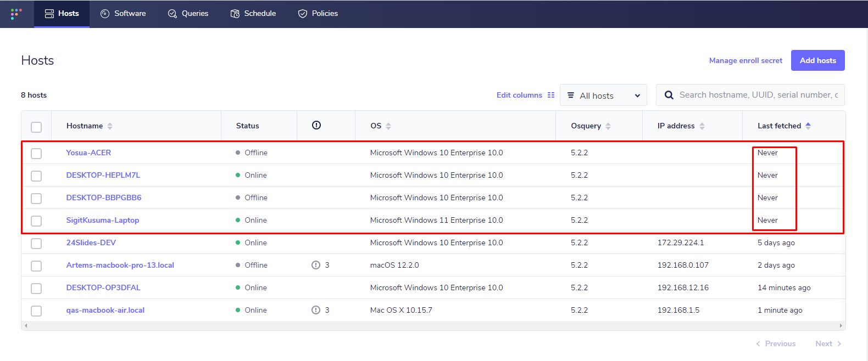Click the Status column header
Viewport: 868px width, 361px height.
tap(247, 126)
